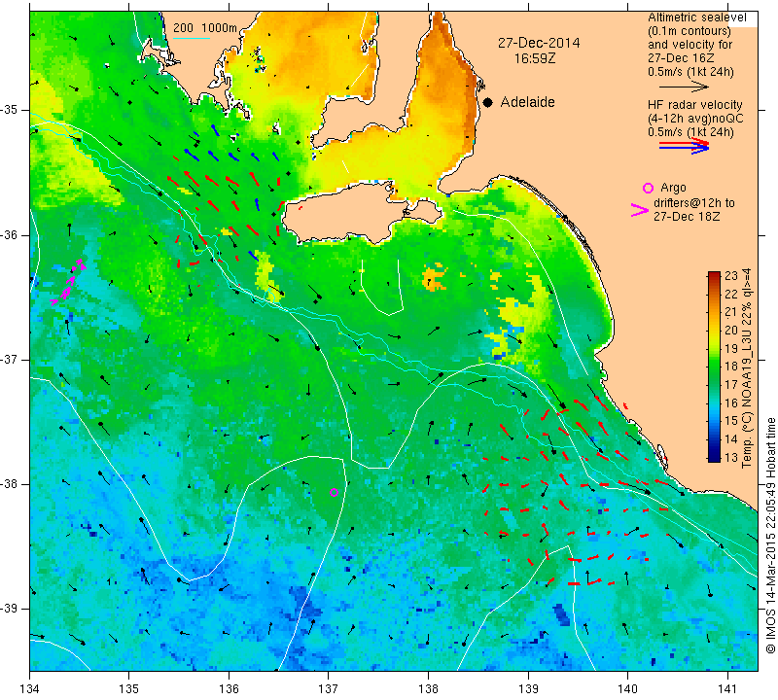Click the 135 longitude axis label
This screenshot has width=778, height=700.
pos(129,688)
